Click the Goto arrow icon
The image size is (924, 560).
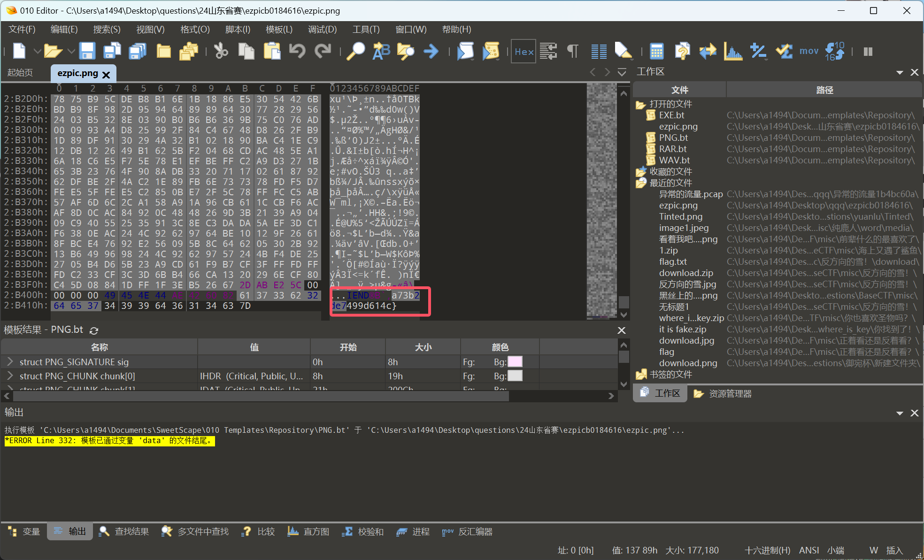tap(431, 51)
